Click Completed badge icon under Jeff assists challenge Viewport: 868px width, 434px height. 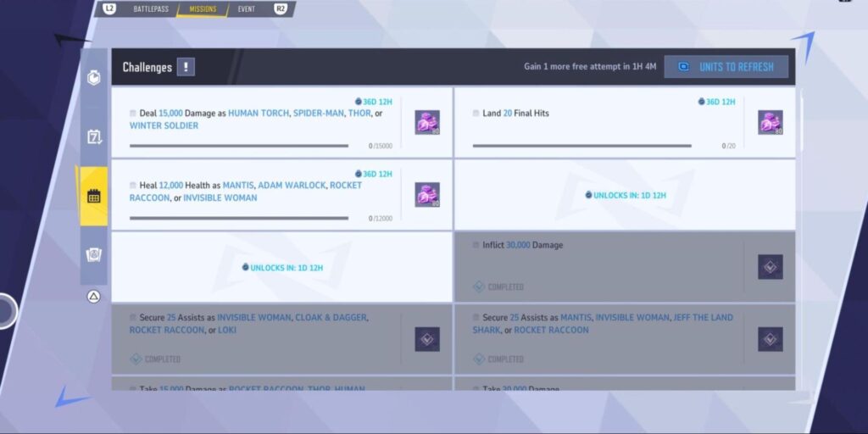(479, 359)
